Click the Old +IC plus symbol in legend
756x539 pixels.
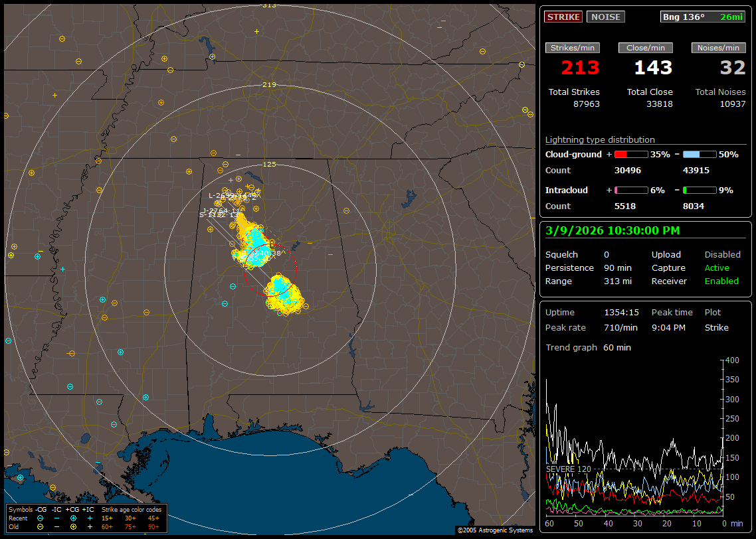click(90, 526)
